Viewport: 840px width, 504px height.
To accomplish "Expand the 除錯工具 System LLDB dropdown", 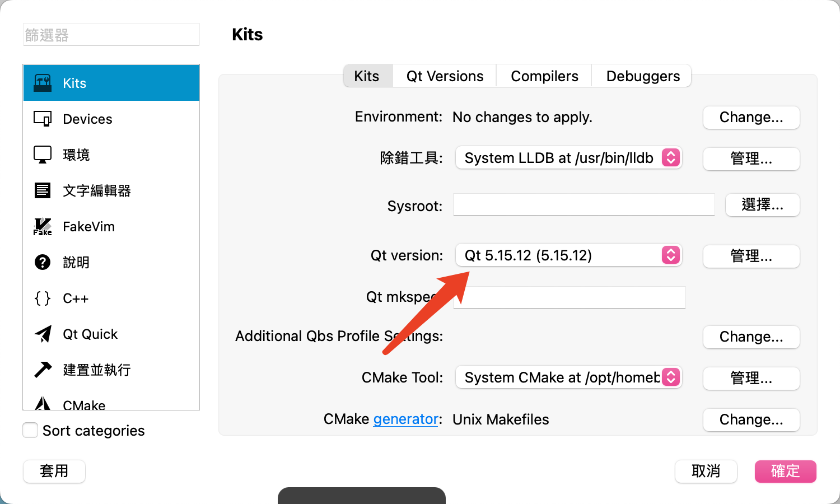I will [x=568, y=158].
